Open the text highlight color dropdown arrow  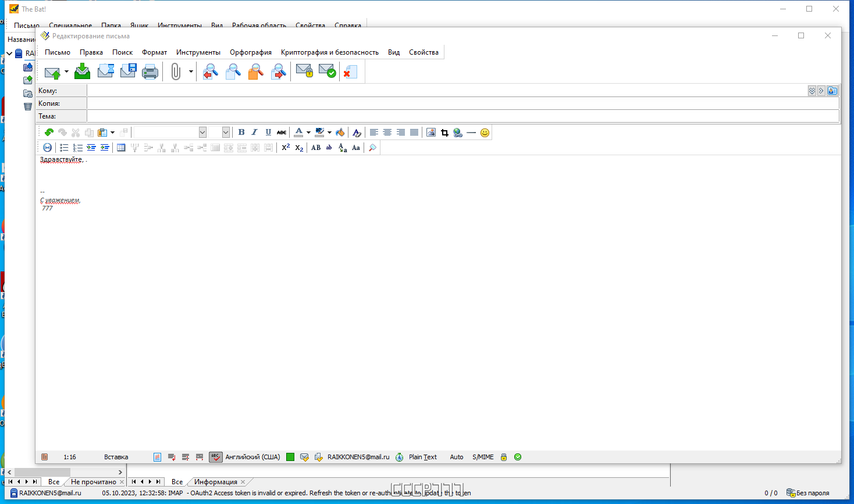(x=329, y=133)
